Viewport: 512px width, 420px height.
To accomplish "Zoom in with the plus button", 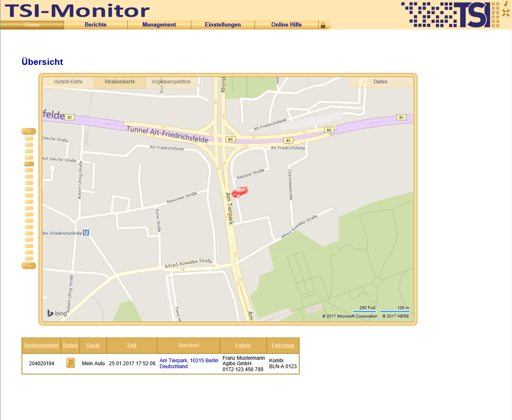I will (29, 131).
